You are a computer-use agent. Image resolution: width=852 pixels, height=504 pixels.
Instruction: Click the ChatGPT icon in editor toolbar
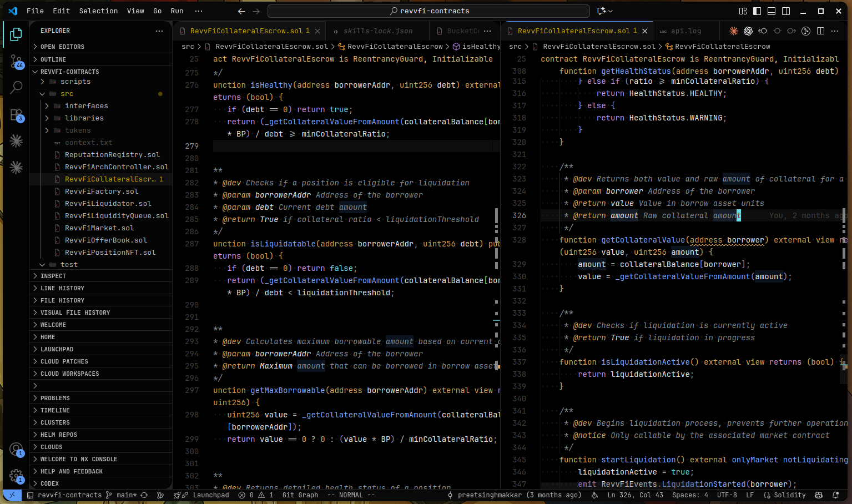[x=748, y=31]
